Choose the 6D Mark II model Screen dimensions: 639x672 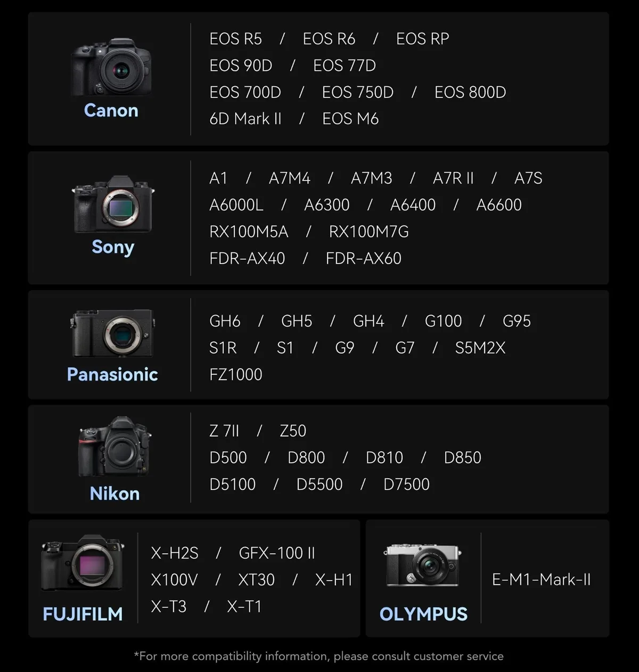(245, 119)
